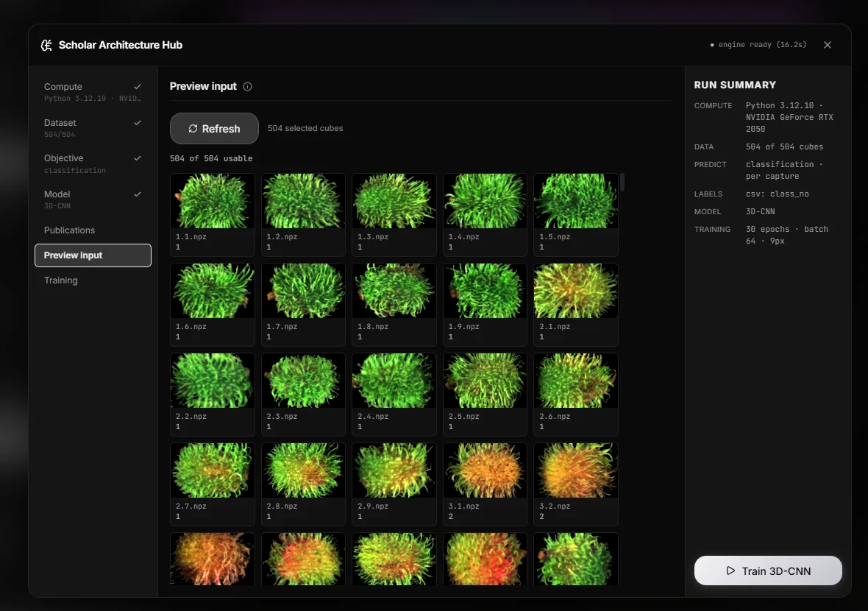Open the 1.8.npz cube preview
The image size is (868, 611).
pos(394,290)
